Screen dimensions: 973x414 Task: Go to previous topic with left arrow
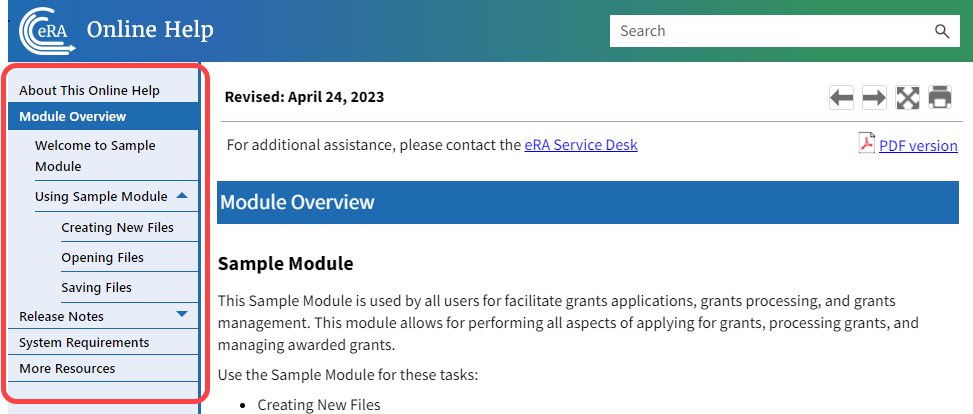coord(841,97)
